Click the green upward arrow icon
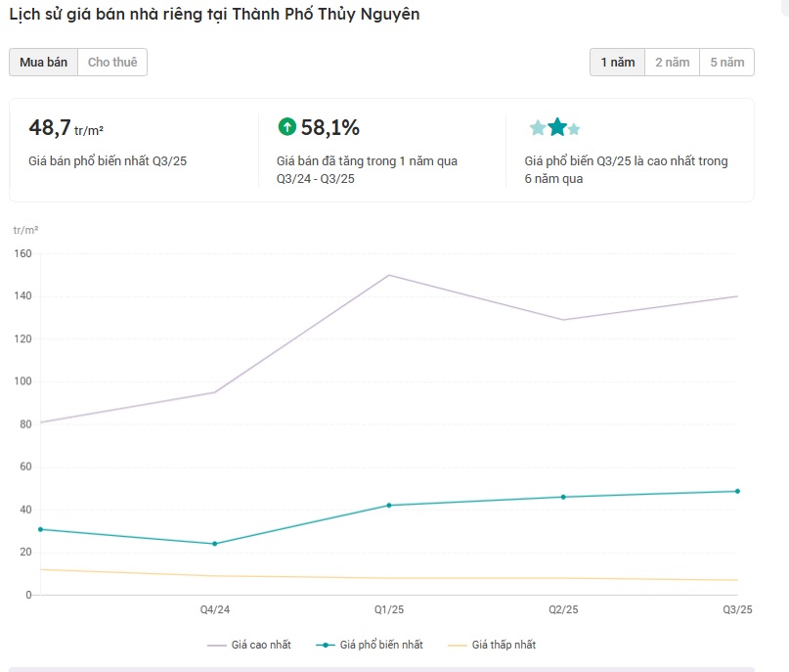The height and width of the screenshot is (672, 789). click(x=286, y=126)
